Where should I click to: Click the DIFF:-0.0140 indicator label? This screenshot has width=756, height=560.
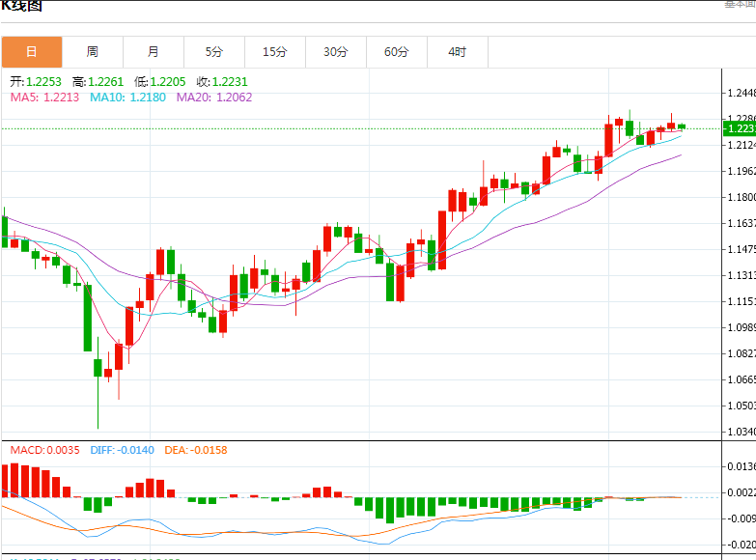[122, 450]
